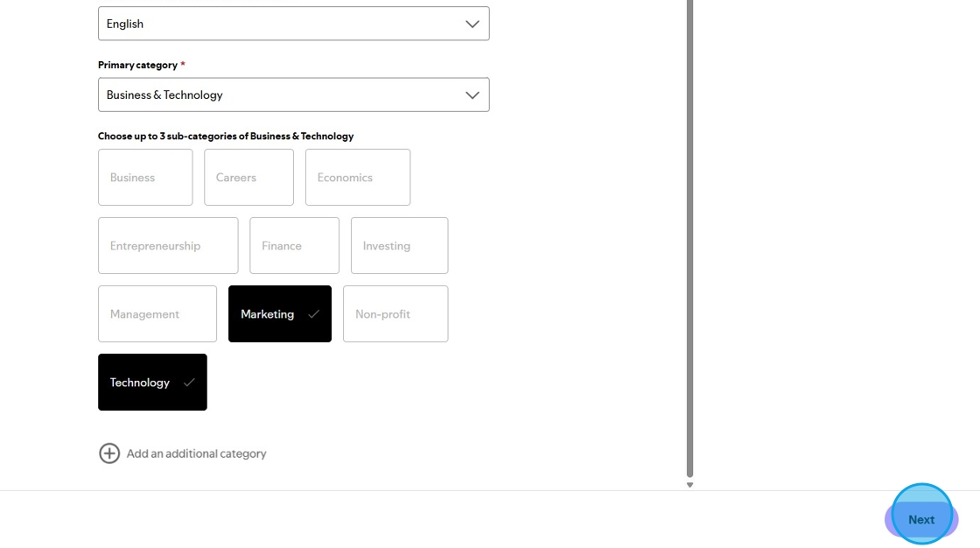
Task: Click the vertical scrollbar thumb
Action: 690,238
